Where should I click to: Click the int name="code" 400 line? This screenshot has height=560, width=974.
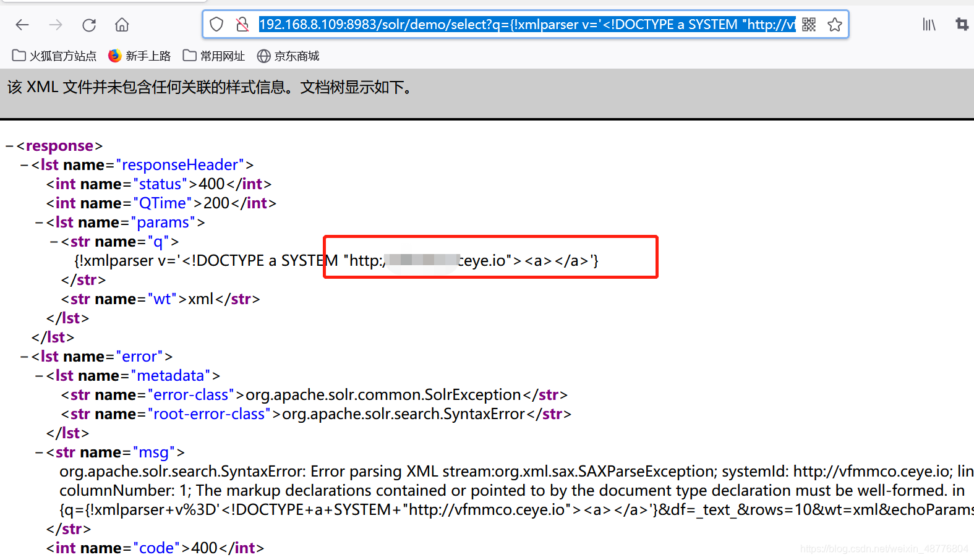click(155, 548)
